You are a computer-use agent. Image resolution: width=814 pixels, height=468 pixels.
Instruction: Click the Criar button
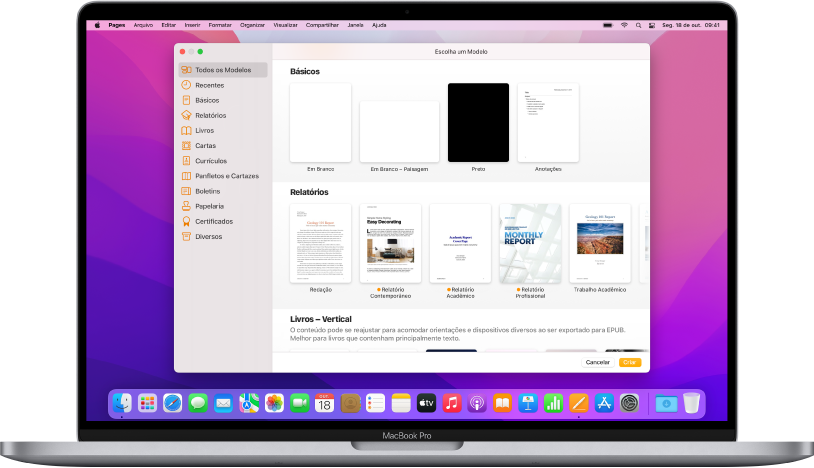(x=630, y=362)
